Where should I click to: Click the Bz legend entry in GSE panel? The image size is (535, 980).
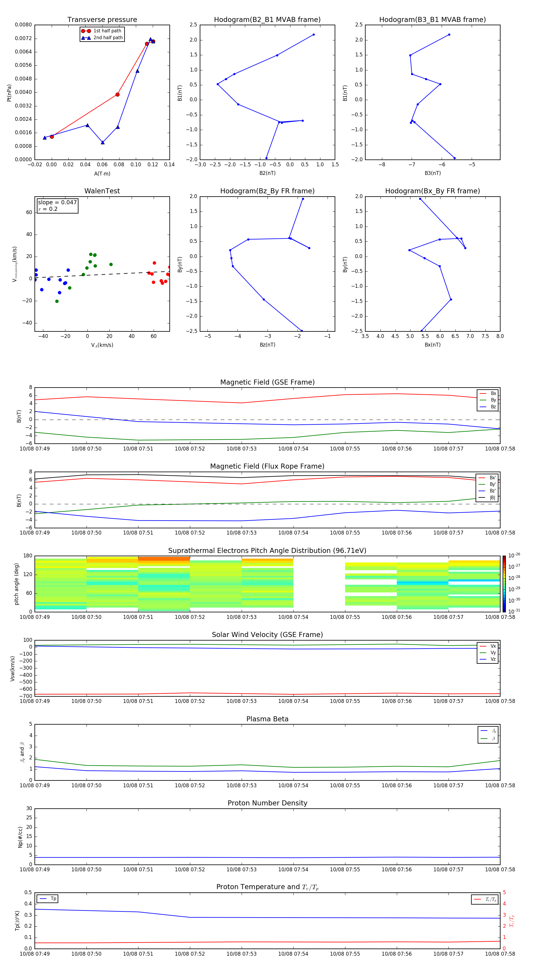[x=488, y=407]
